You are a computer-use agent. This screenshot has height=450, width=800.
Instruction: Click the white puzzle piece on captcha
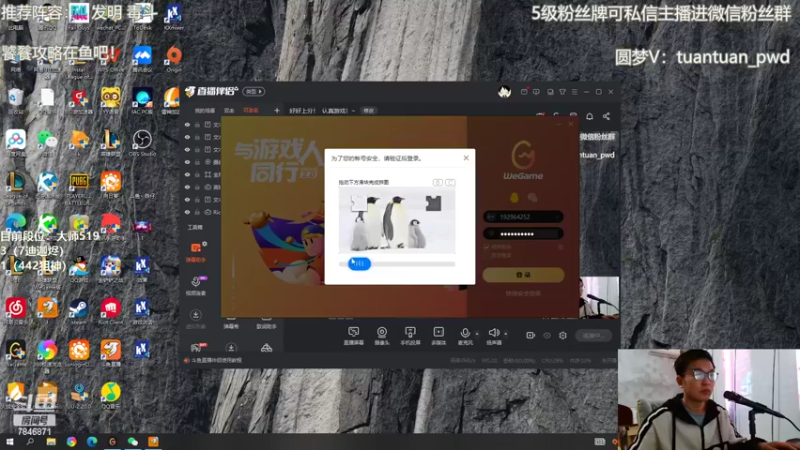359,203
